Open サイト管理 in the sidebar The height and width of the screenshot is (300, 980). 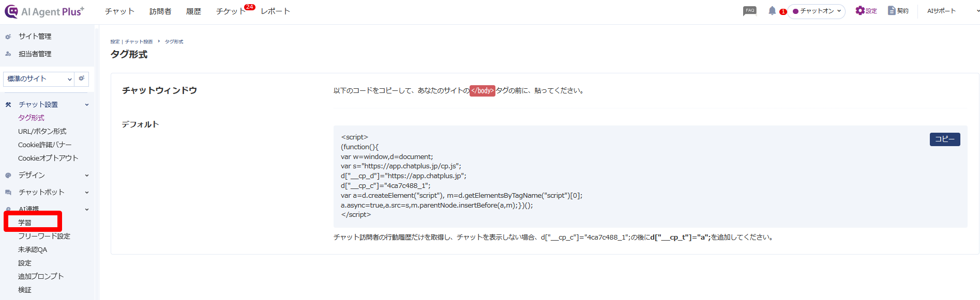[35, 36]
